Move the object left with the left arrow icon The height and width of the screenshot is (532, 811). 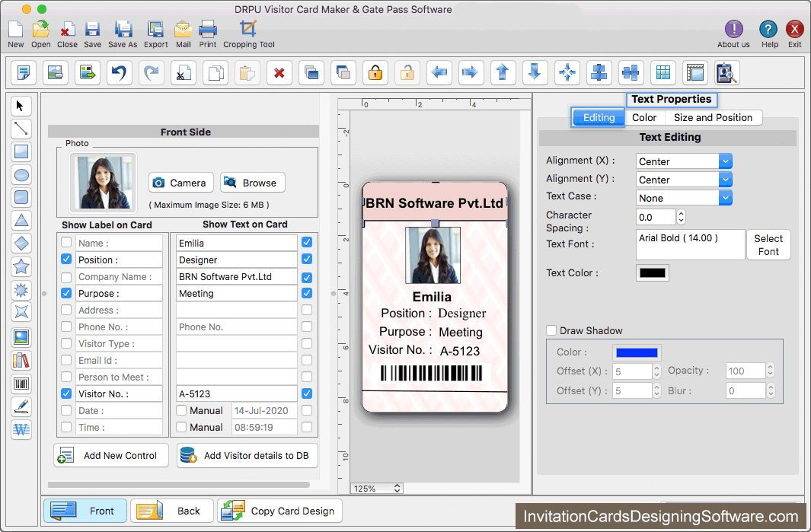click(x=439, y=73)
